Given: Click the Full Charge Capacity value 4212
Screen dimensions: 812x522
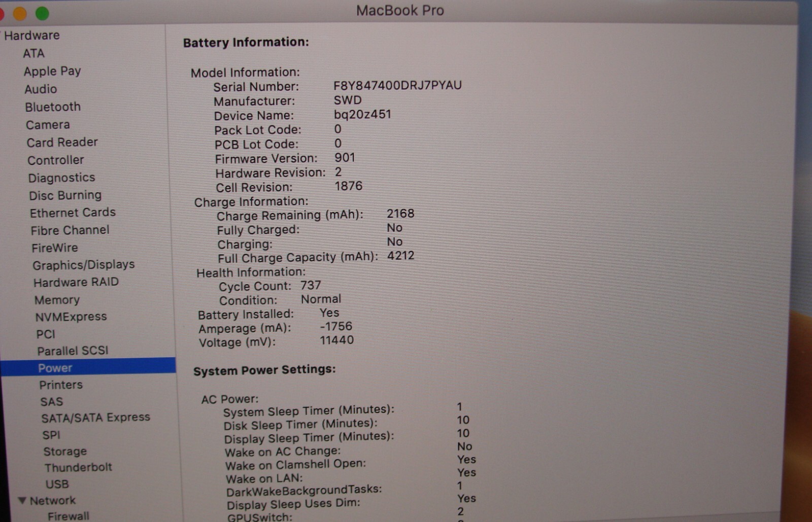Looking at the screenshot, I should pos(401,255).
